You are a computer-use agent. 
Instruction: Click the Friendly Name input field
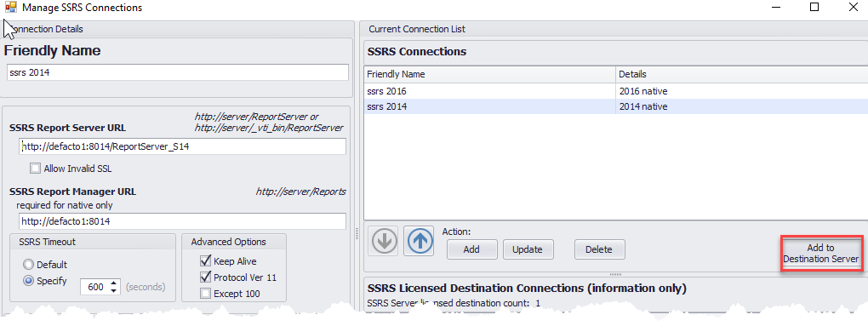click(x=178, y=72)
